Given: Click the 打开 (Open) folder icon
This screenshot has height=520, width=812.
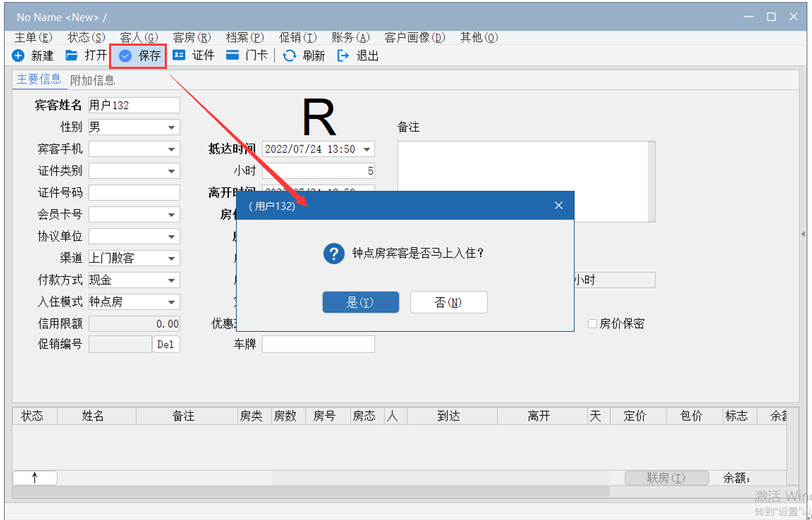Looking at the screenshot, I should pyautogui.click(x=71, y=55).
